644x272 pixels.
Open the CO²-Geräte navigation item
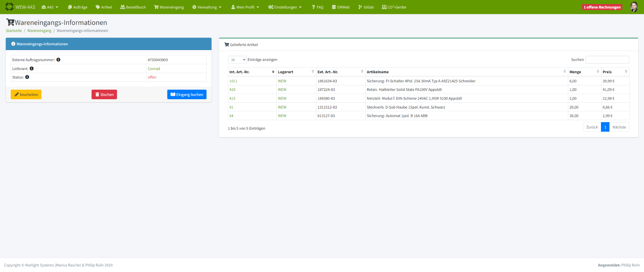click(x=394, y=7)
